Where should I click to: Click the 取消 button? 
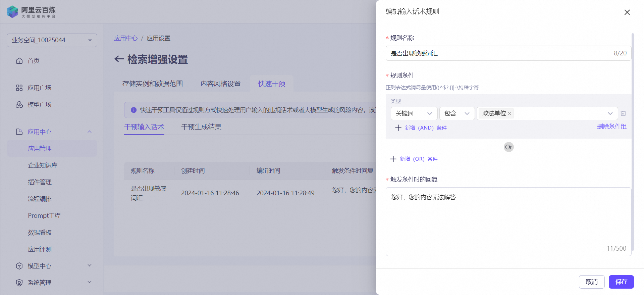pos(592,282)
